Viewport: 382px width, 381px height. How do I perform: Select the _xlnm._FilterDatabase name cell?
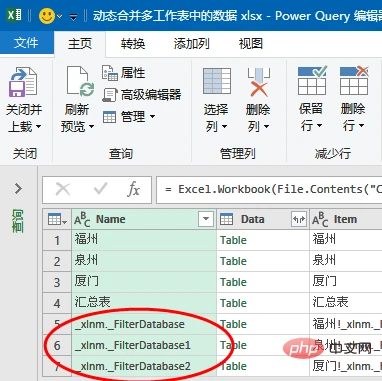click(x=144, y=324)
